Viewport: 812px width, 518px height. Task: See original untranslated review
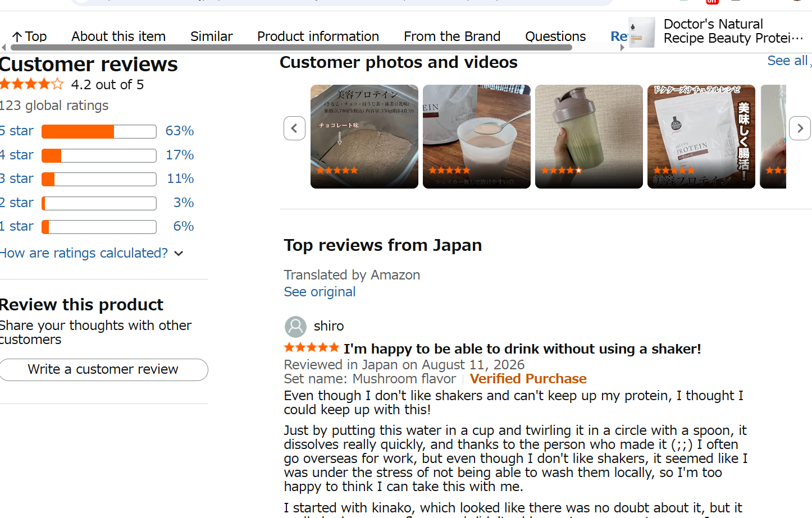coord(320,292)
